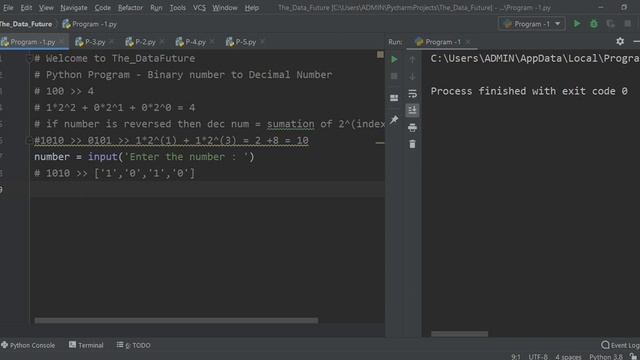Click the restore layout icon in Run panel
This screenshot has width=640, height=360.
(x=394, y=98)
